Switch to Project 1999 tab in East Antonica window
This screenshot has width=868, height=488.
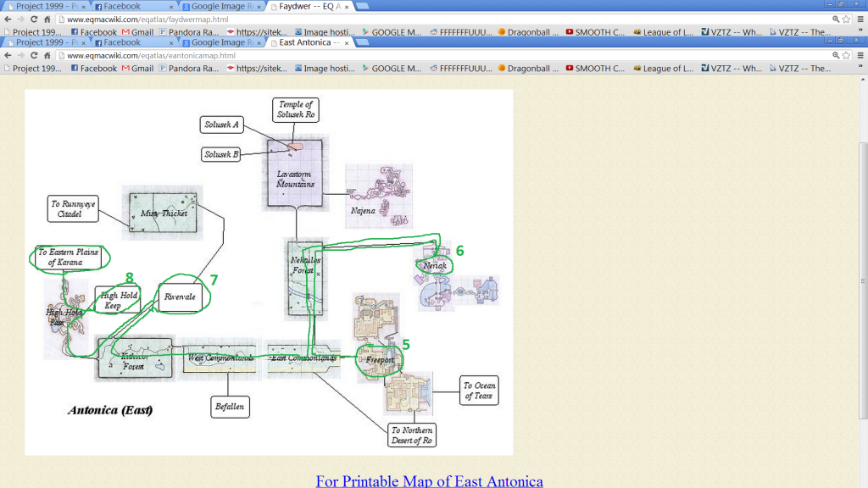(x=46, y=42)
